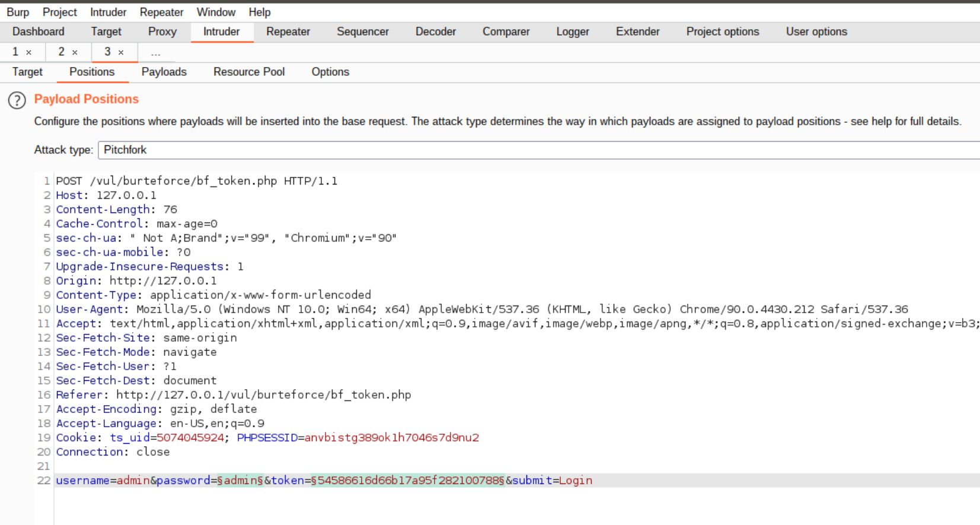Open the Resource Pool sub-tab

pyautogui.click(x=249, y=72)
